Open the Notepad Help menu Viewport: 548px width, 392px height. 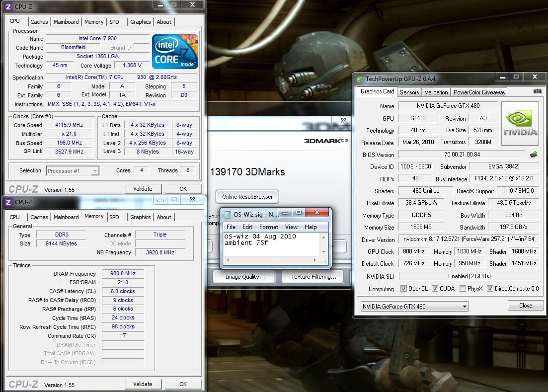pyautogui.click(x=311, y=227)
